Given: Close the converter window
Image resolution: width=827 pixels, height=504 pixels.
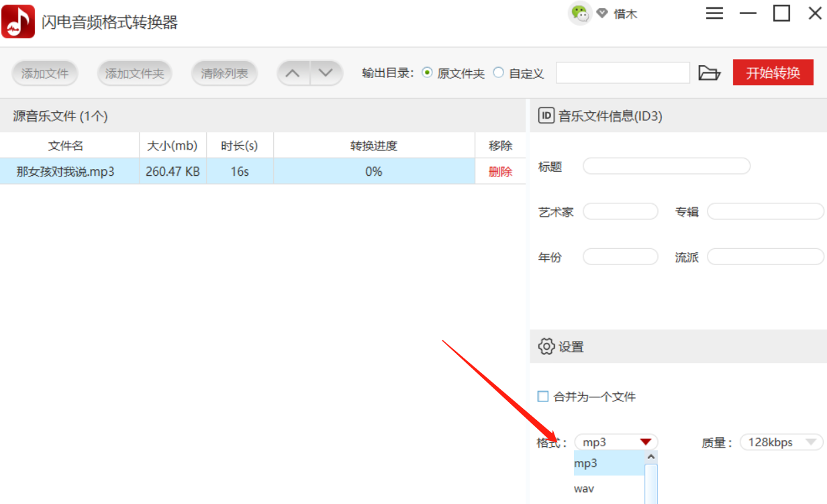Looking at the screenshot, I should point(814,13).
